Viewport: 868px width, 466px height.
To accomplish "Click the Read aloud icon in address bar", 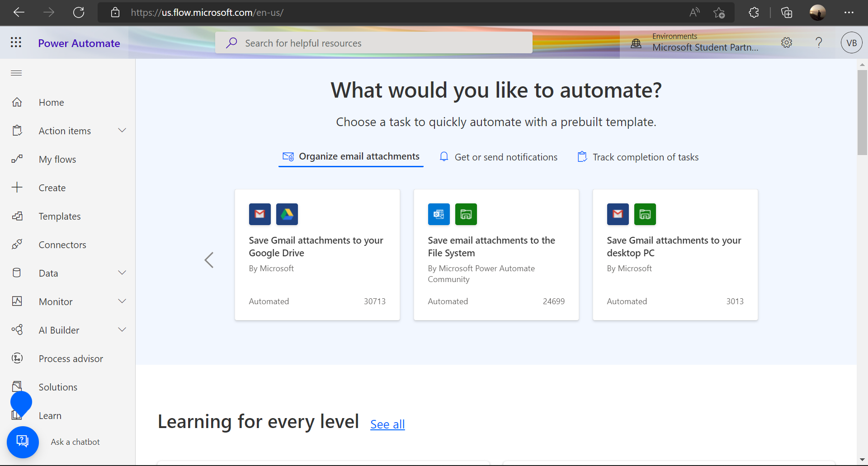I will tap(694, 13).
